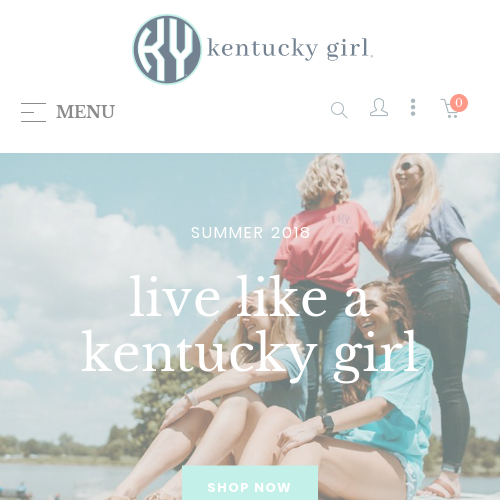
Task: Click the orange cart count badge
Action: [459, 103]
